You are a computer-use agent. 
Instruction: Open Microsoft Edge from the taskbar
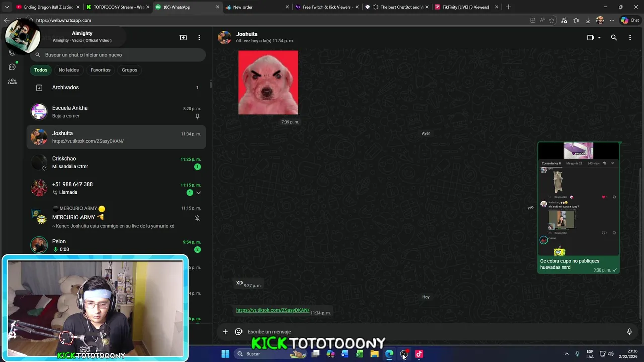tap(389, 354)
